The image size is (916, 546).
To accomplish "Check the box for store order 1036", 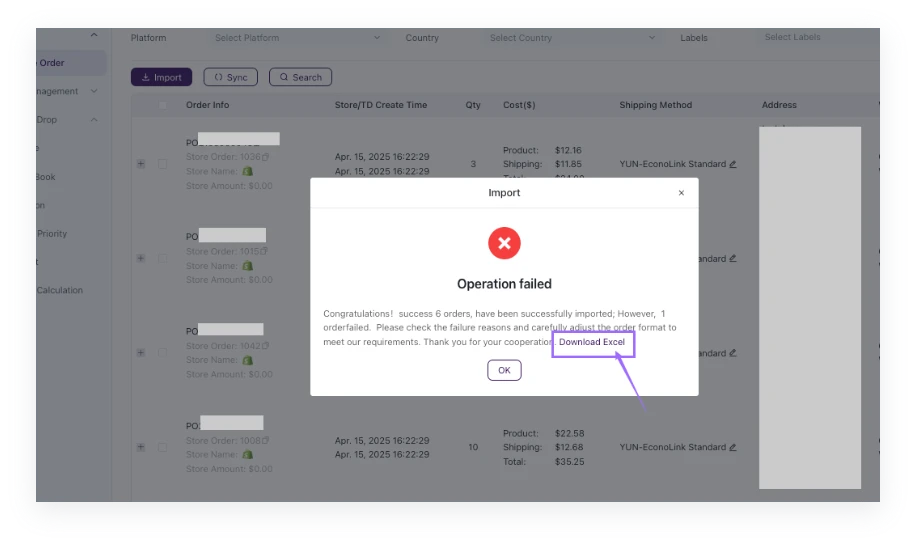I will point(162,164).
